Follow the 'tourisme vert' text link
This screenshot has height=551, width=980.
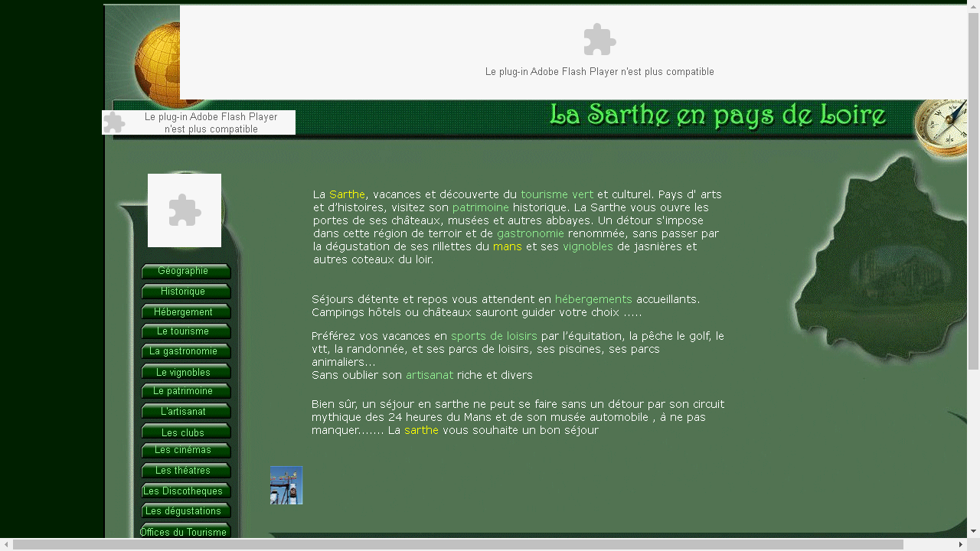pyautogui.click(x=557, y=194)
